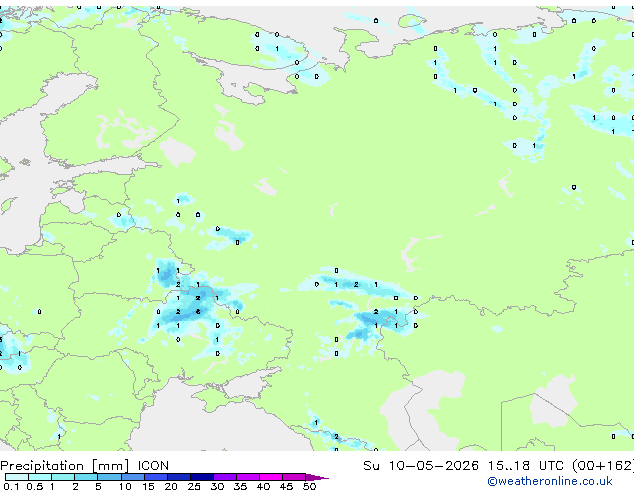Click the "50" legend scale value
Viewport: 634px width, 490px height.
pyautogui.click(x=309, y=486)
